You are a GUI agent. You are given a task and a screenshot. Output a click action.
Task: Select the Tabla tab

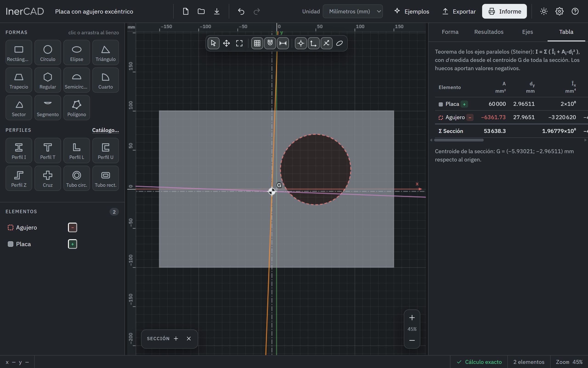566,32
